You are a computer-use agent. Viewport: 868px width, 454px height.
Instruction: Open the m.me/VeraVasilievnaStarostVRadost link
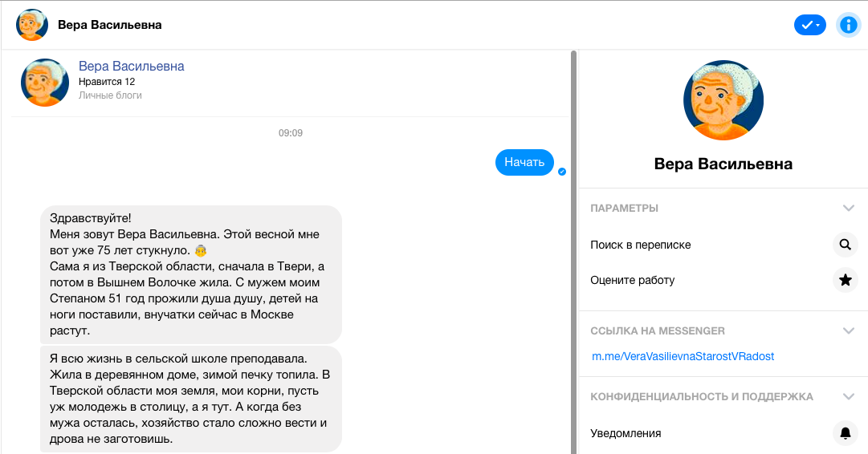[x=683, y=356]
